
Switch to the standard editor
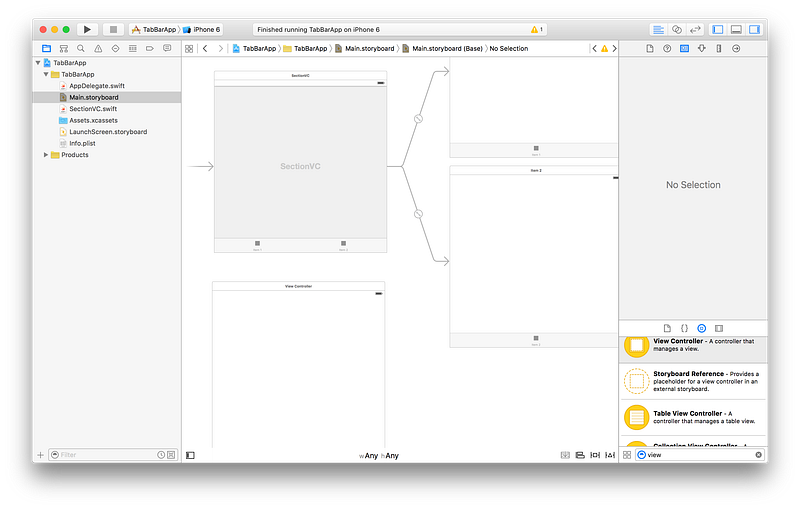pyautogui.click(x=659, y=30)
